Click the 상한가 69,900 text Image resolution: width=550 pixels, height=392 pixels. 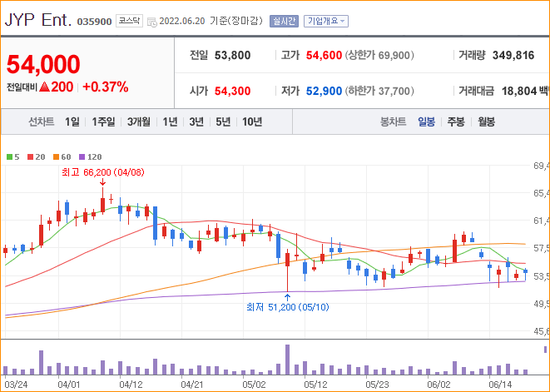pos(379,55)
